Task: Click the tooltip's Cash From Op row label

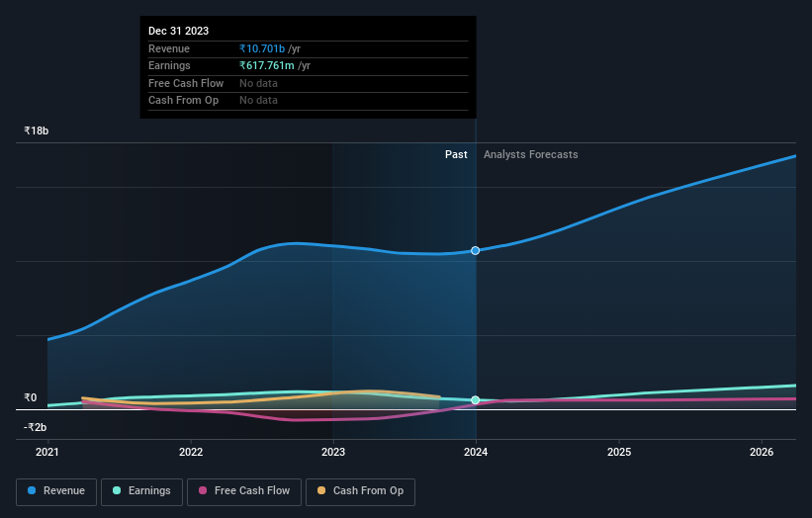Action: click(x=183, y=101)
